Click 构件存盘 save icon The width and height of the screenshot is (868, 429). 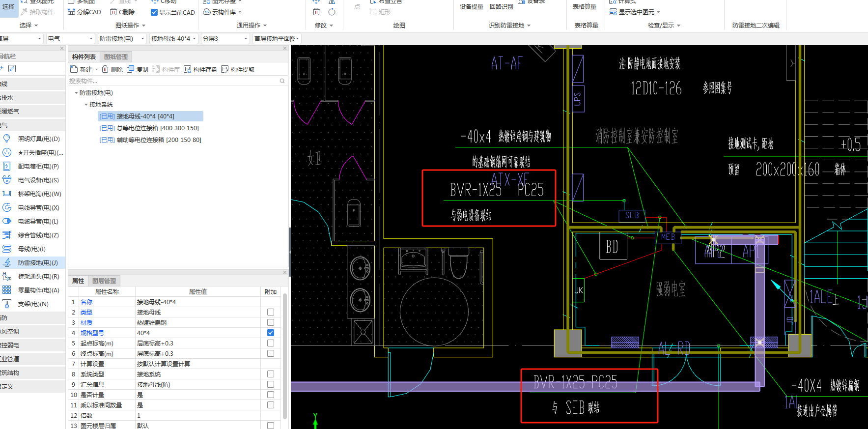(x=188, y=69)
